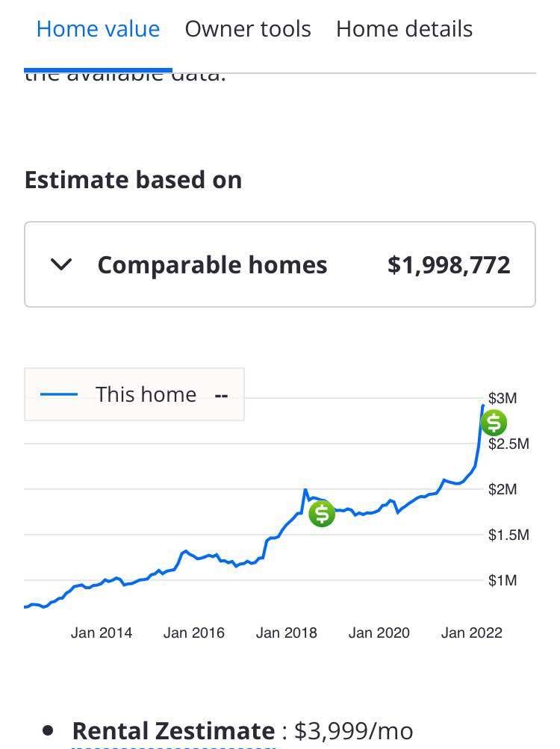Switch to the Owner tools tab
The height and width of the screenshot is (749, 560).
[x=247, y=28]
